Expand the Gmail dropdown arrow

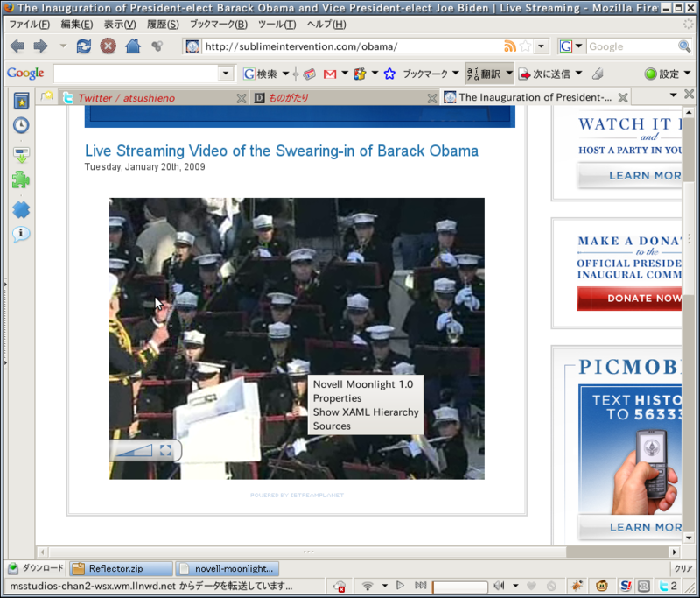point(344,73)
